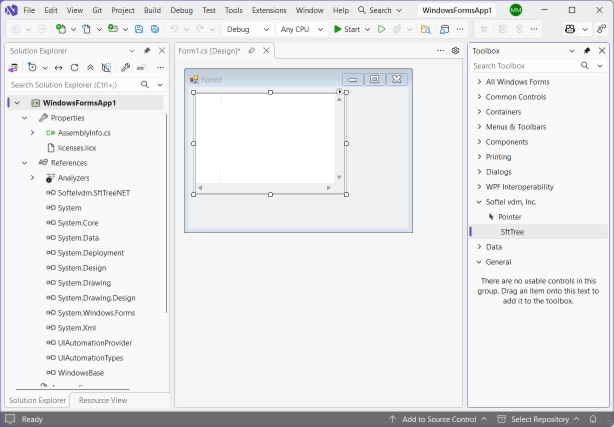Click Add to Source Control
Screen dimensions: 614x427
(438, 419)
